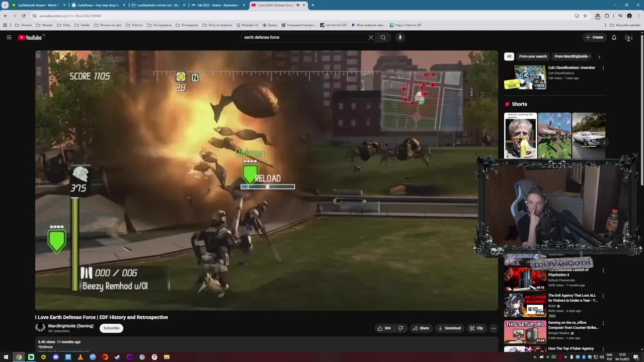Open the tab search dropdown arrow
The width and height of the screenshot is (644, 362).
click(x=5, y=5)
